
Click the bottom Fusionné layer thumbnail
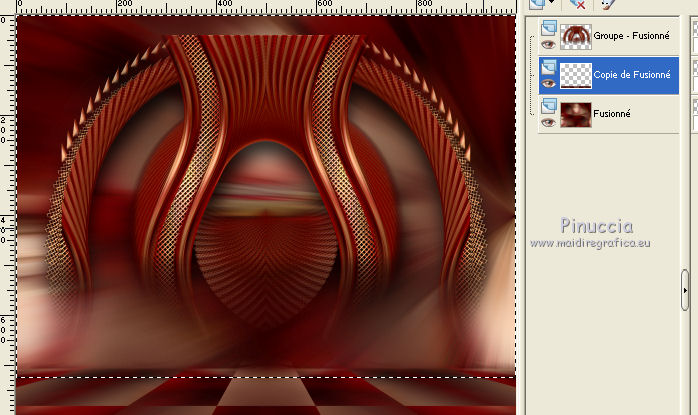pyautogui.click(x=576, y=114)
